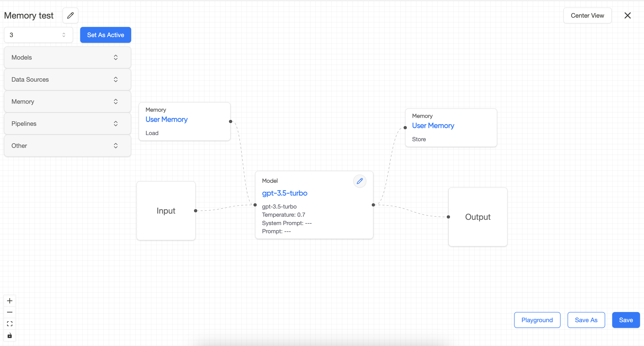The height and width of the screenshot is (346, 644).
Task: Open User Memory link in Load node
Action: coord(167,119)
